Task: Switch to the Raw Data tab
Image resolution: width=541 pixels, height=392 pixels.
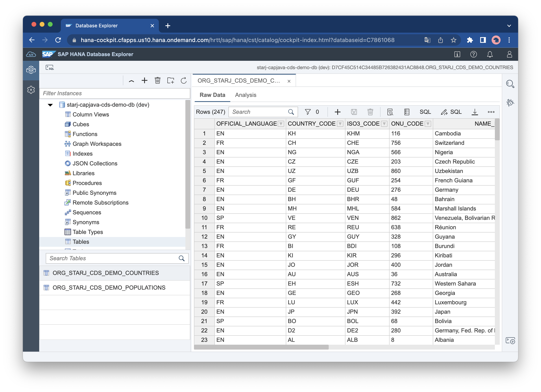Action: point(212,95)
